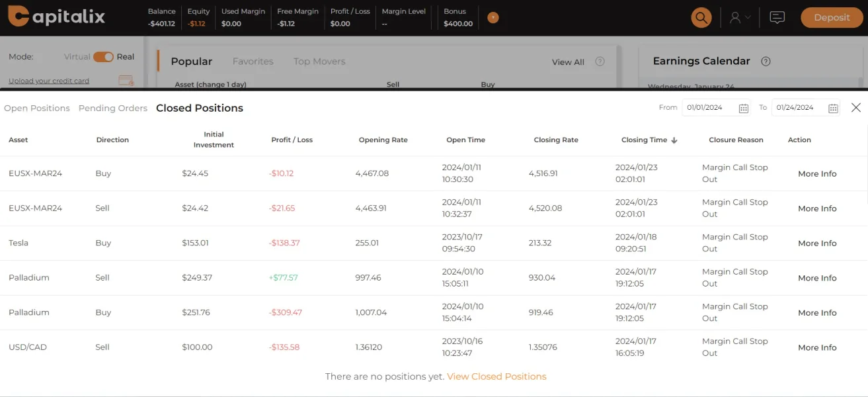Select the Top Movers tab
868x397 pixels.
[319, 62]
